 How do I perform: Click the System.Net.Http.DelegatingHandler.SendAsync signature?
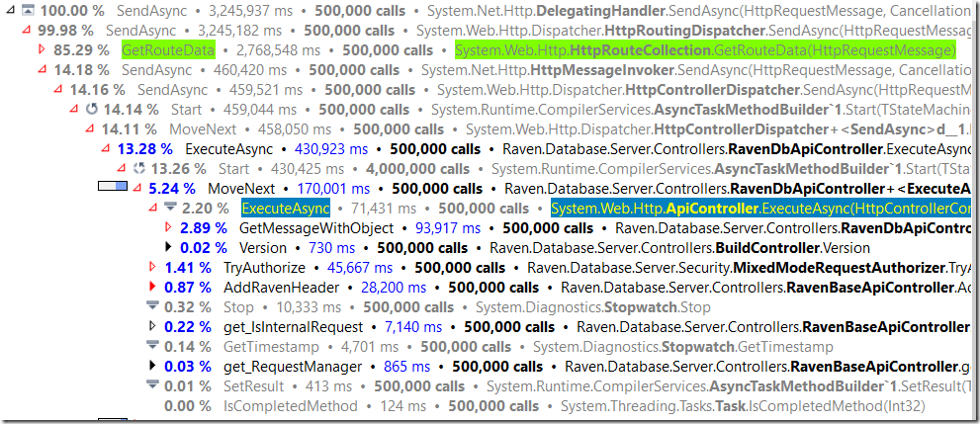click(x=699, y=11)
